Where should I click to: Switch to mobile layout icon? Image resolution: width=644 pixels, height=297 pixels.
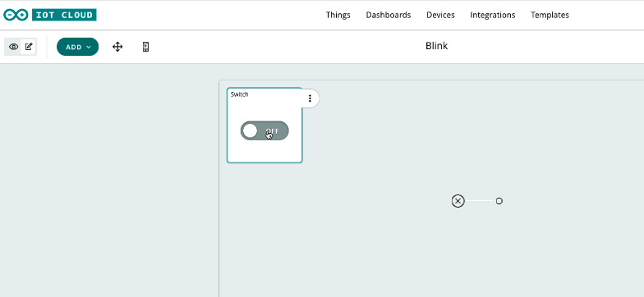point(145,47)
